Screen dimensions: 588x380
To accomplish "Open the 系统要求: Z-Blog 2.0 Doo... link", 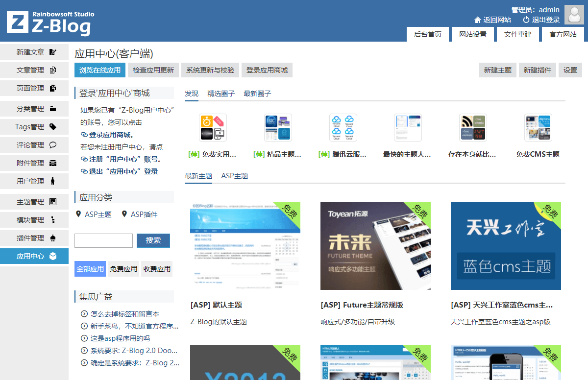I will coord(134,351).
